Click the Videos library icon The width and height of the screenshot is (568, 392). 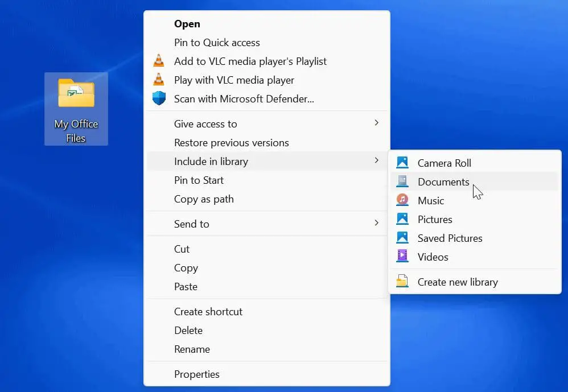(x=402, y=256)
